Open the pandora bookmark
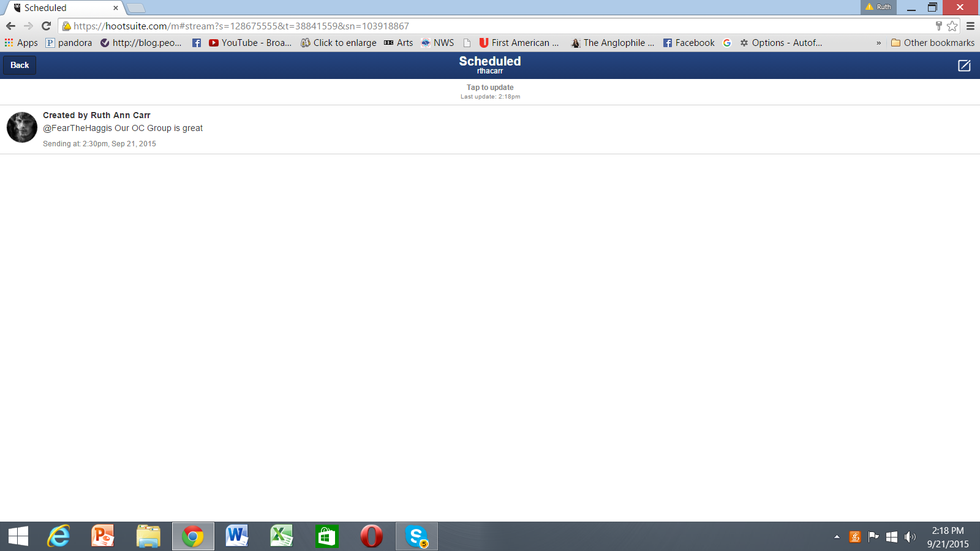This screenshot has height=551, width=980. pyautogui.click(x=69, y=43)
